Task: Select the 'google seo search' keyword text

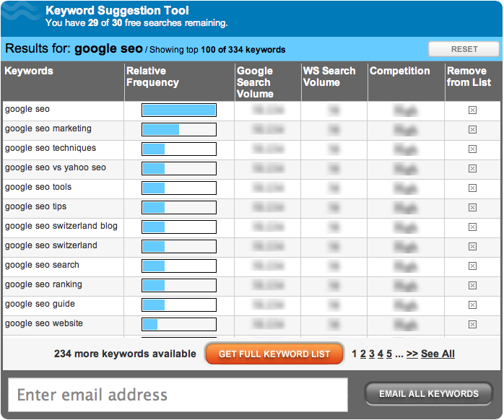Action: click(42, 265)
